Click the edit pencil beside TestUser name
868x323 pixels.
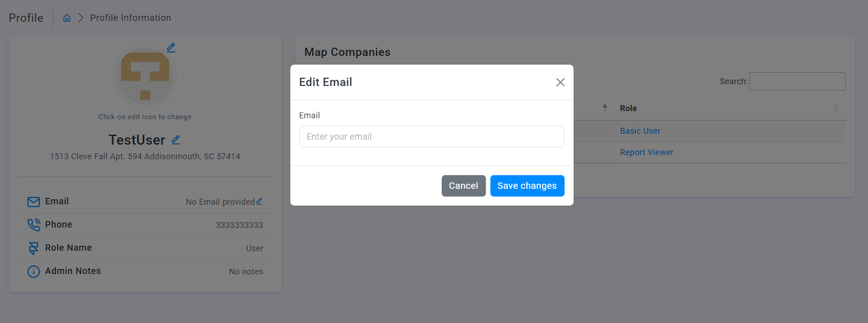[176, 140]
